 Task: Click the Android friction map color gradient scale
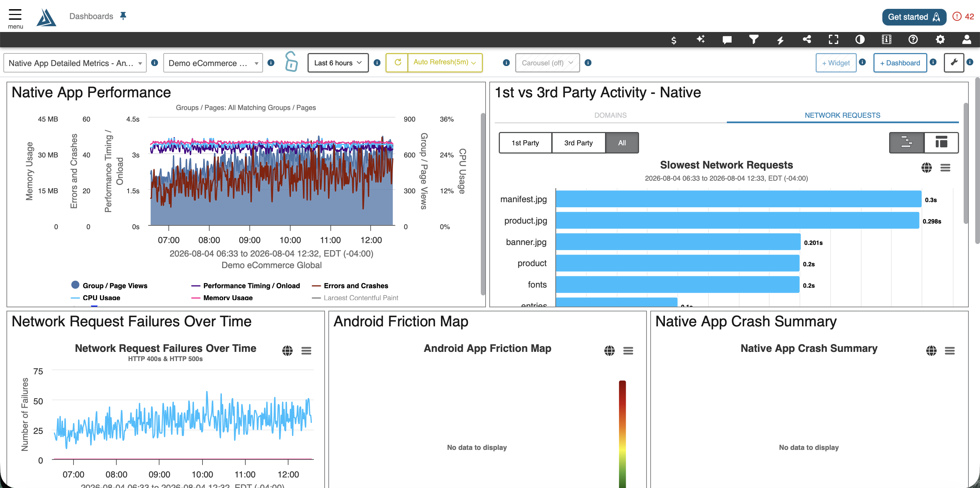622,434
